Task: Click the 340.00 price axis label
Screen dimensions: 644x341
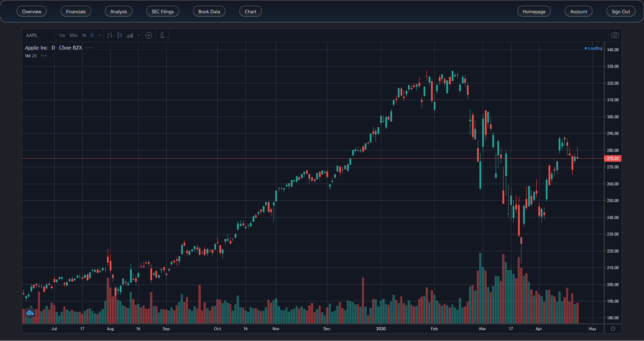Action: coord(613,50)
